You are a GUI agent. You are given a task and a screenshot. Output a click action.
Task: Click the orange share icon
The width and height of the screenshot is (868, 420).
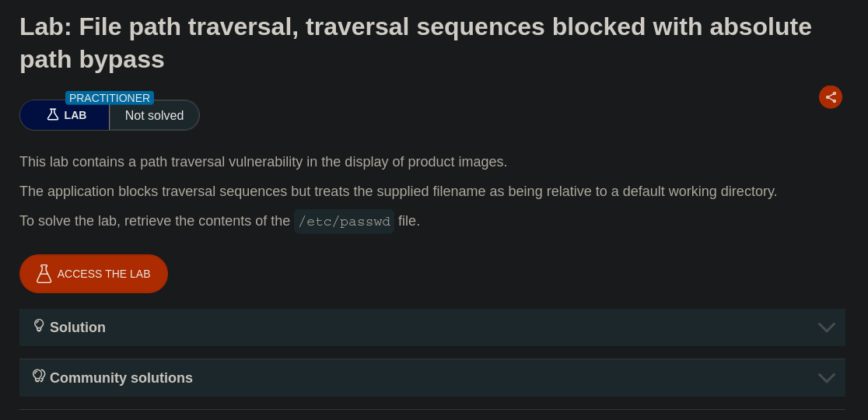point(831,97)
